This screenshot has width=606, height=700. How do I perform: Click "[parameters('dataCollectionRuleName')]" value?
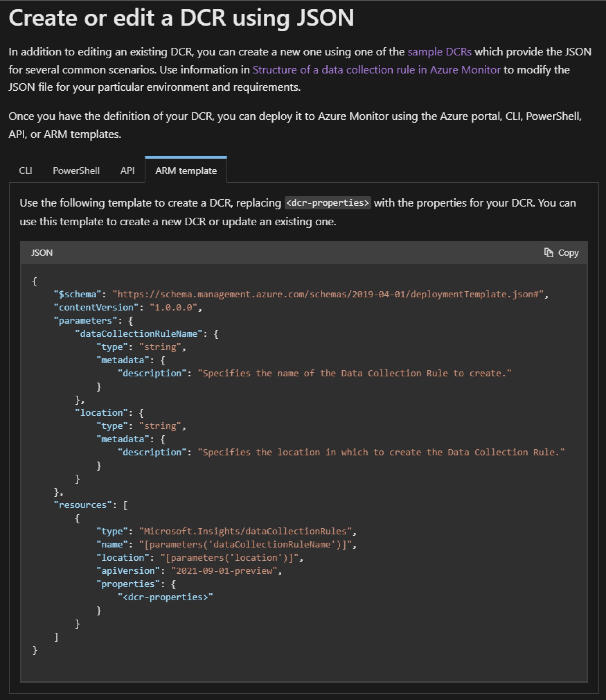click(x=246, y=545)
